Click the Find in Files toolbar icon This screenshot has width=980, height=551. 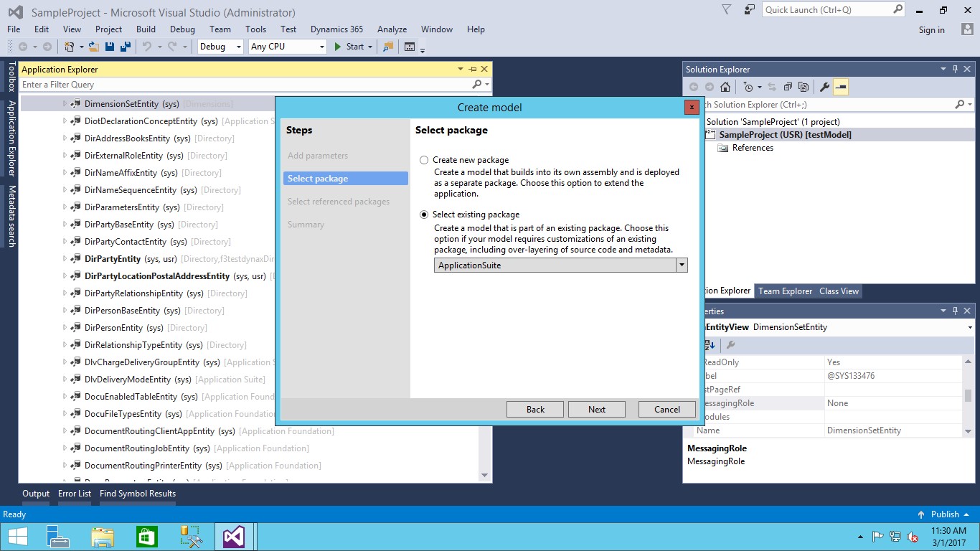pos(388,47)
